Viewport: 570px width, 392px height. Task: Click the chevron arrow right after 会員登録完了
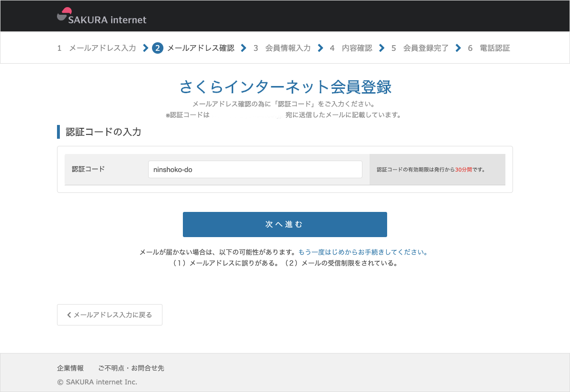458,48
